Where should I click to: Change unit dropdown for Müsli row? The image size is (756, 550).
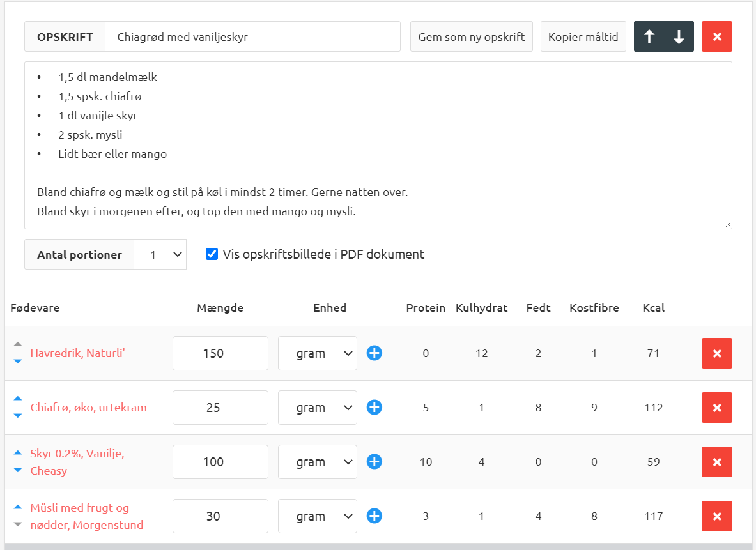pyautogui.click(x=317, y=516)
